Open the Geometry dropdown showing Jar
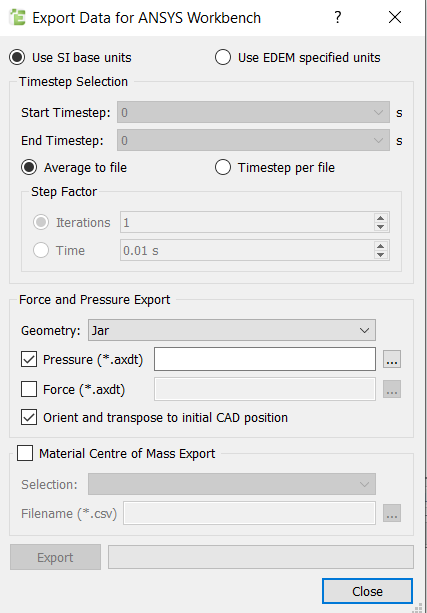The image size is (427, 613). (x=232, y=330)
